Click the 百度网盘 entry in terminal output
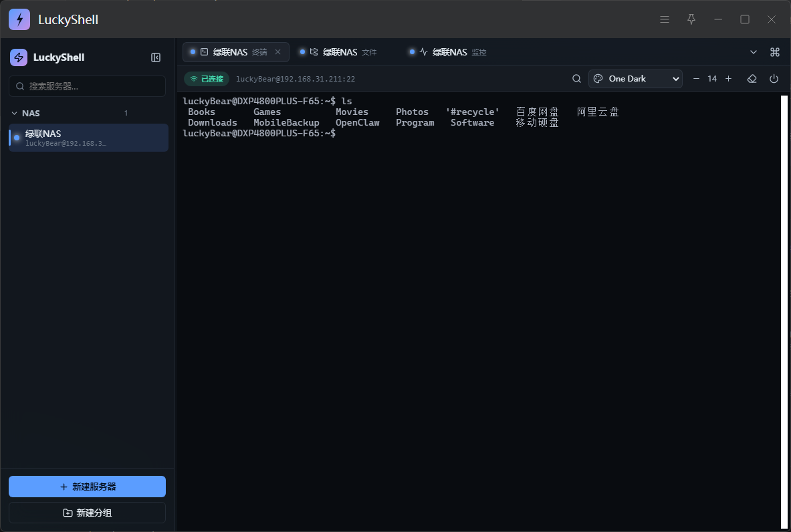This screenshot has height=532, width=791. click(x=538, y=112)
